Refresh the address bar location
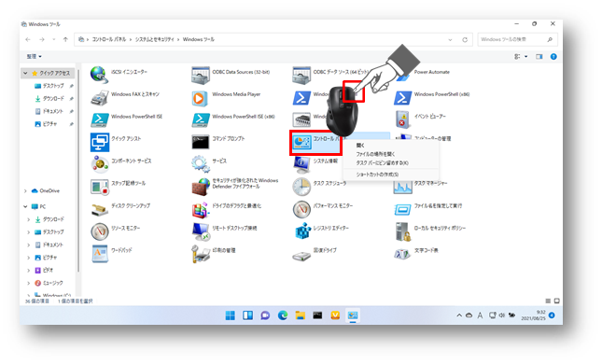 pos(465,39)
